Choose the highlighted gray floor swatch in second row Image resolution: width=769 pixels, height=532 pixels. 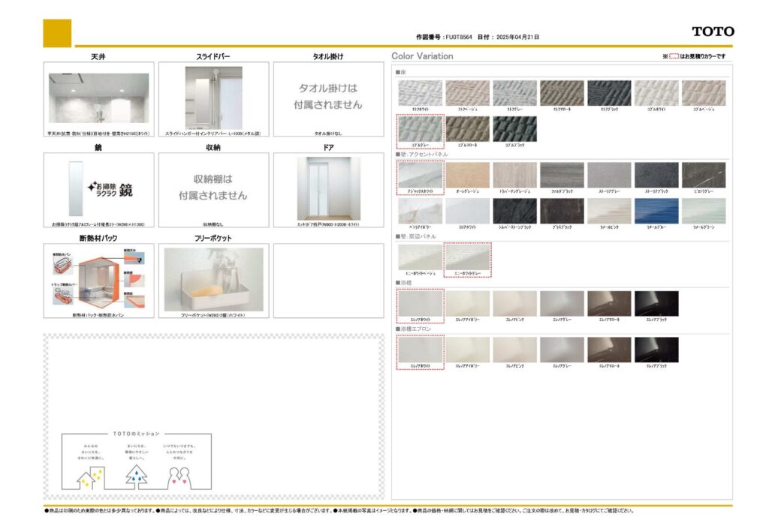tap(420, 128)
